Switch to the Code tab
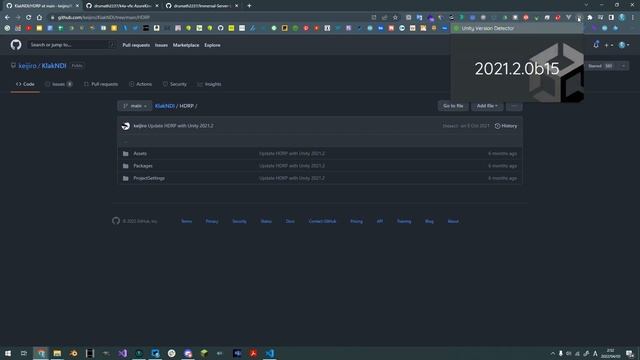Viewport: 640px width, 360px height. point(25,84)
